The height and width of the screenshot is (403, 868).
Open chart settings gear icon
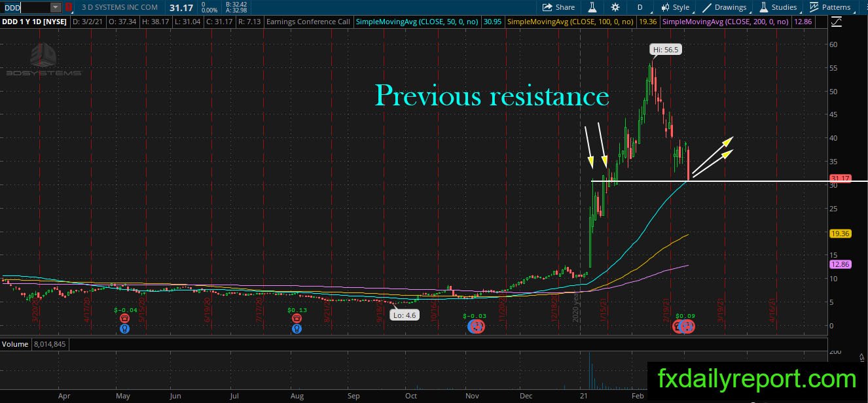click(615, 7)
